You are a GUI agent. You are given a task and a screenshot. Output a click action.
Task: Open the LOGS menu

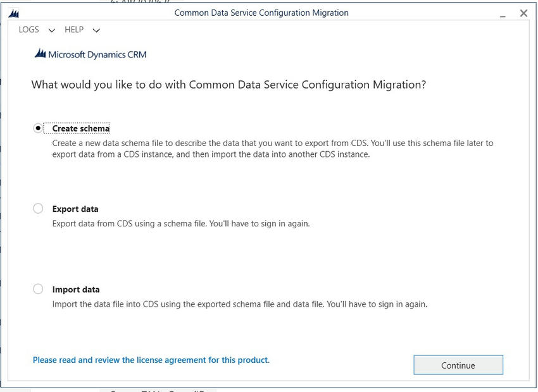(x=29, y=30)
